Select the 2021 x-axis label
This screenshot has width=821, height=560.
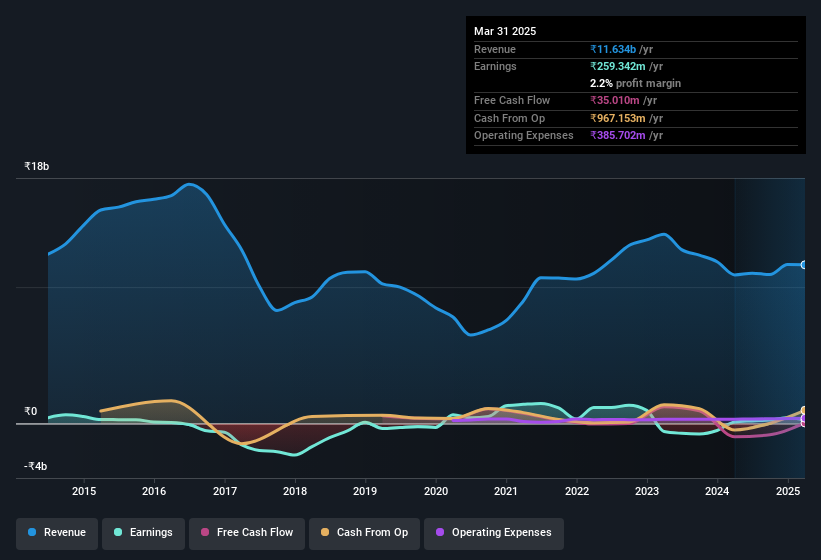click(506, 491)
